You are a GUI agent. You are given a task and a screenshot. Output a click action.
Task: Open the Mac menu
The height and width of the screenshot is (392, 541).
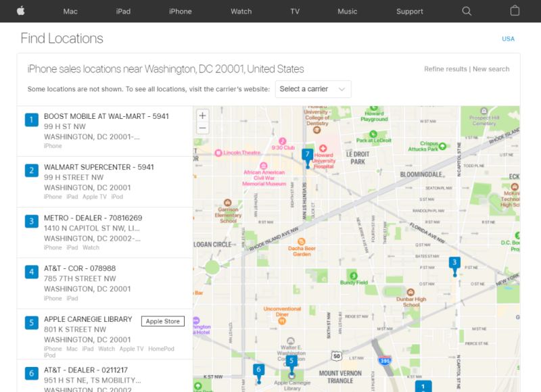click(x=70, y=11)
